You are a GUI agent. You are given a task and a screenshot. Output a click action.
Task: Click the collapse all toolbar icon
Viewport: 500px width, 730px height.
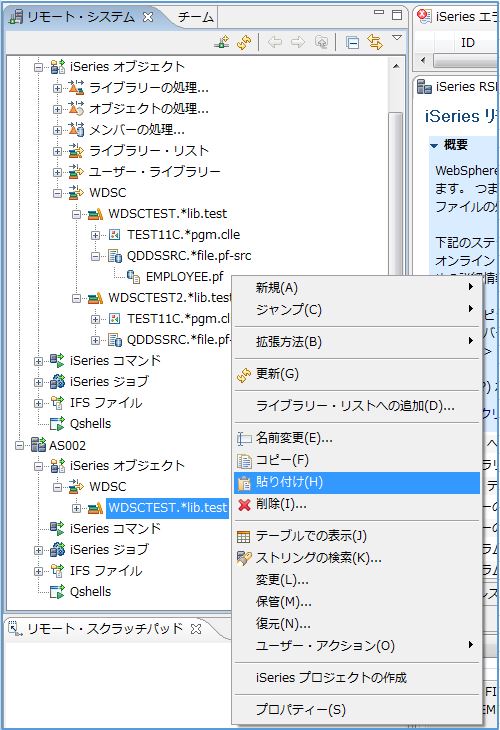coord(352,42)
